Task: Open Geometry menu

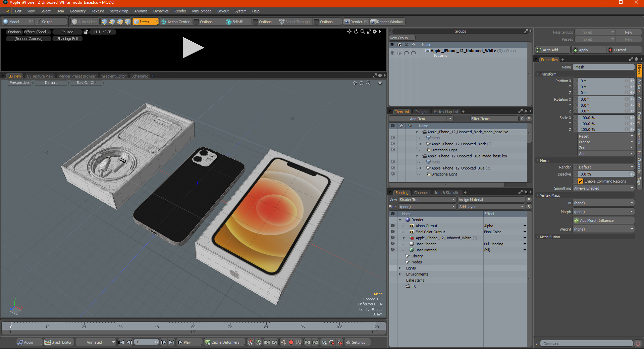Action: click(77, 11)
